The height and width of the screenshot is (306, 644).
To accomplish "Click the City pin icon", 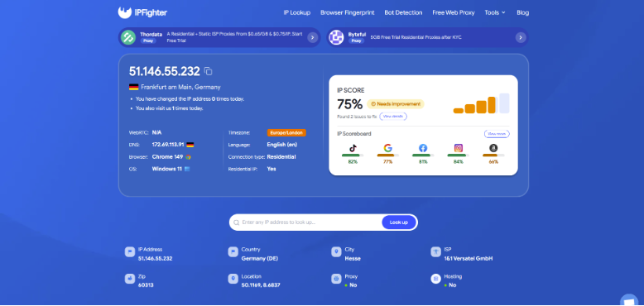I will [336, 252].
